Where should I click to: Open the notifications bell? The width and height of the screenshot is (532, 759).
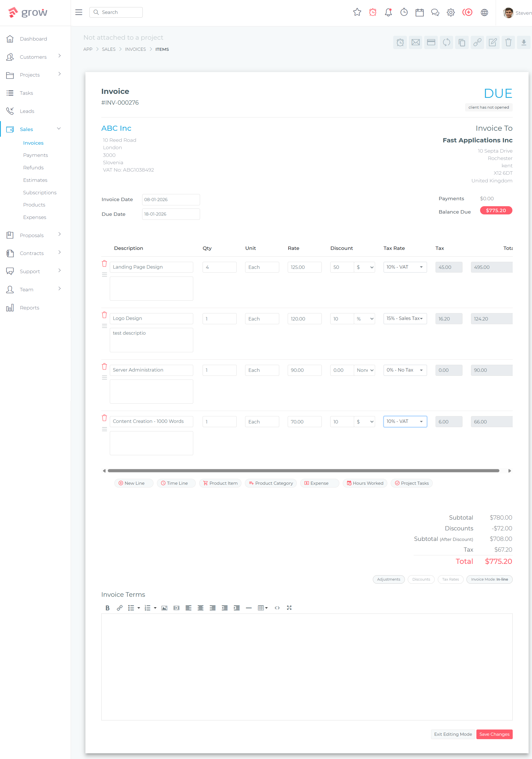(x=388, y=12)
